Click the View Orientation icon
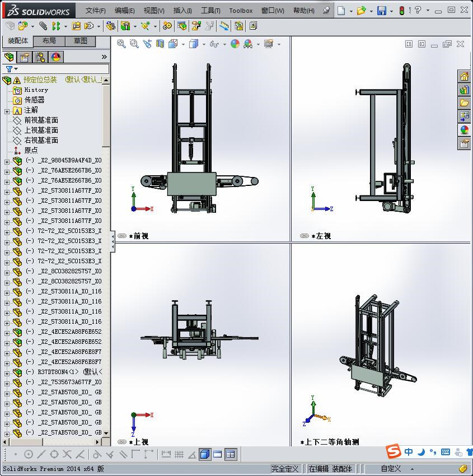473x476 pixels. [x=173, y=44]
